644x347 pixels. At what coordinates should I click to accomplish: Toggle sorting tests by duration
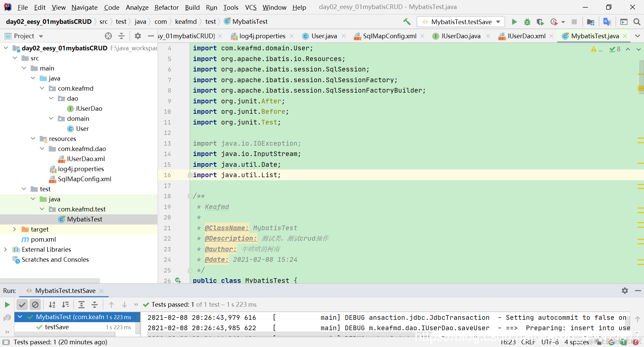tap(65, 305)
